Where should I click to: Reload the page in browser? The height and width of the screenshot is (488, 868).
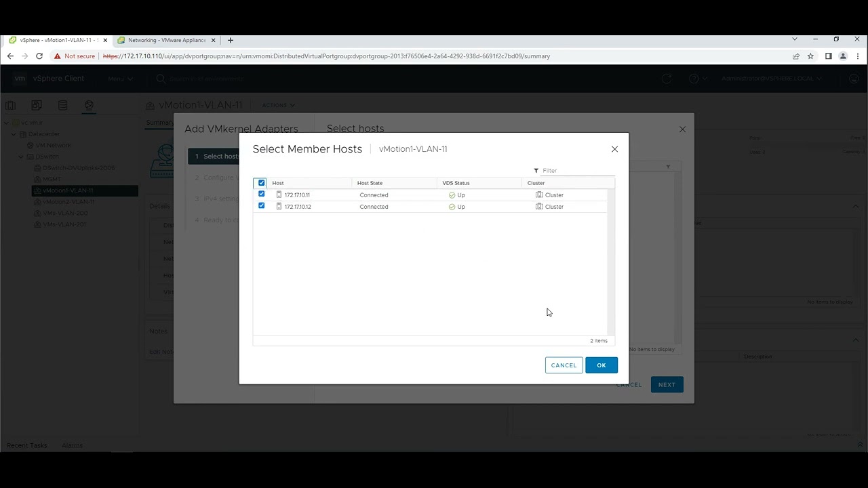(39, 56)
